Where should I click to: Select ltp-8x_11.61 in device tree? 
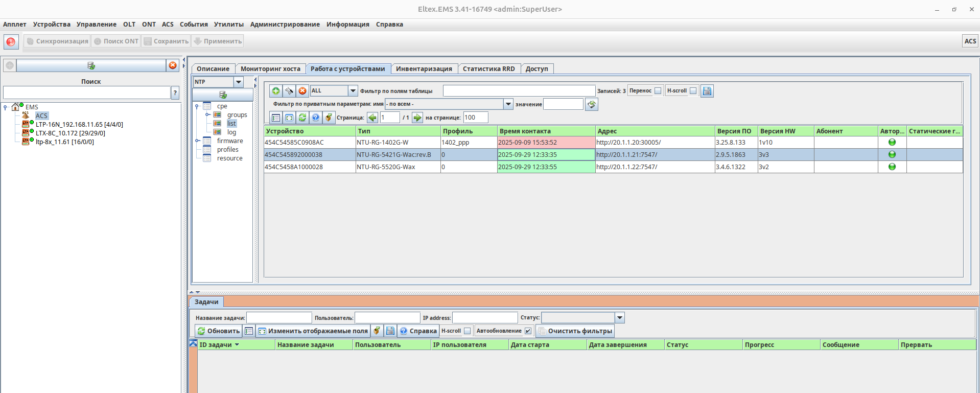tap(65, 142)
